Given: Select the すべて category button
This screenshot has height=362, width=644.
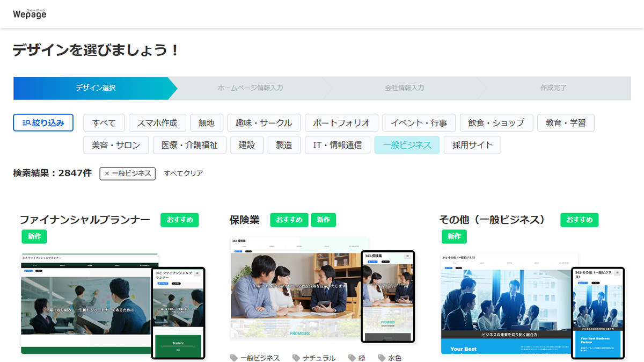Looking at the screenshot, I should click(104, 122).
